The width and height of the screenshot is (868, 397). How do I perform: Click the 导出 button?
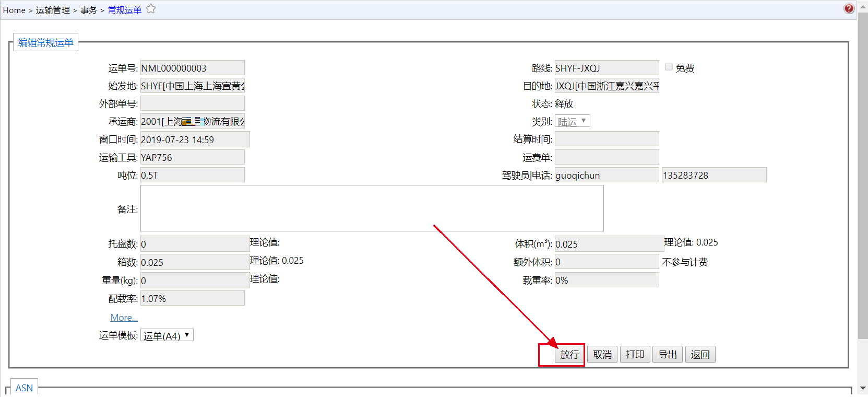coord(668,354)
